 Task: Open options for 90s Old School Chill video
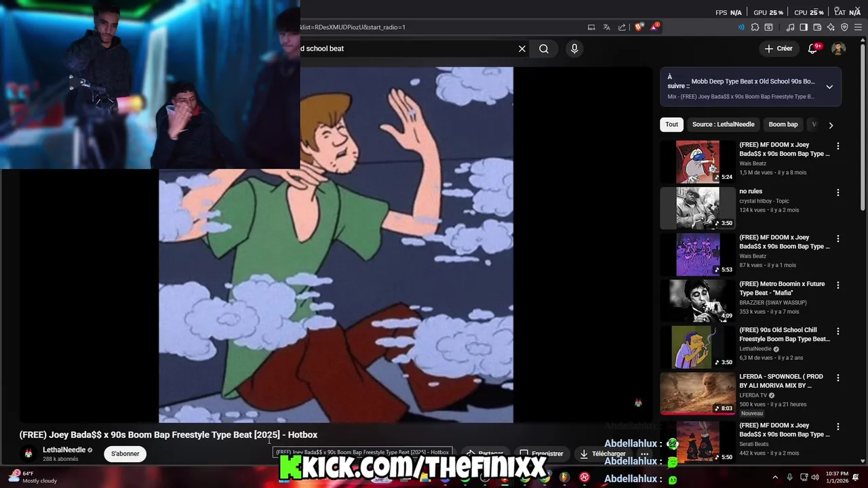[838, 331]
